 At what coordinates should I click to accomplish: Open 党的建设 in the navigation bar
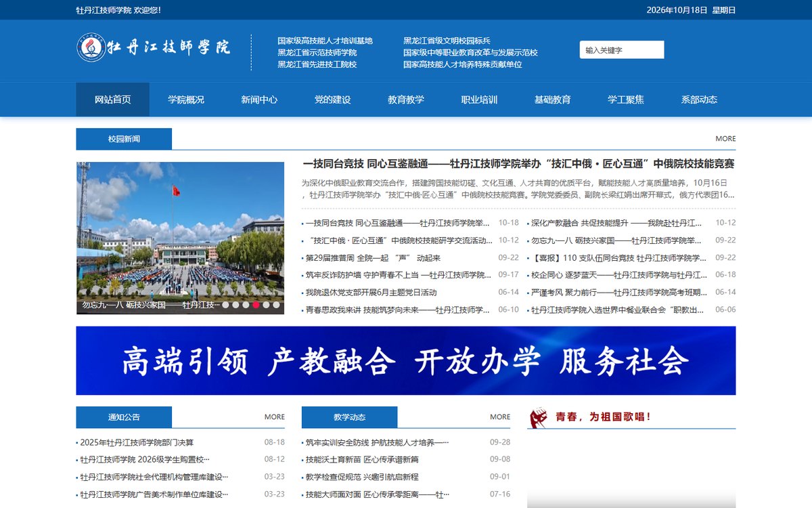point(332,100)
